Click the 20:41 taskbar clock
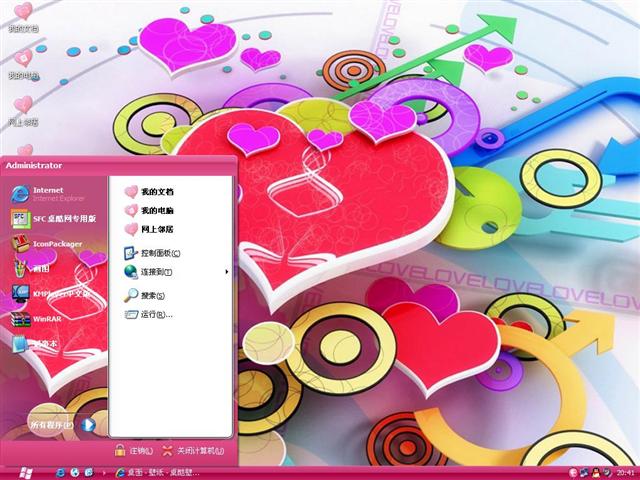This screenshot has height=480, width=640. (626, 473)
